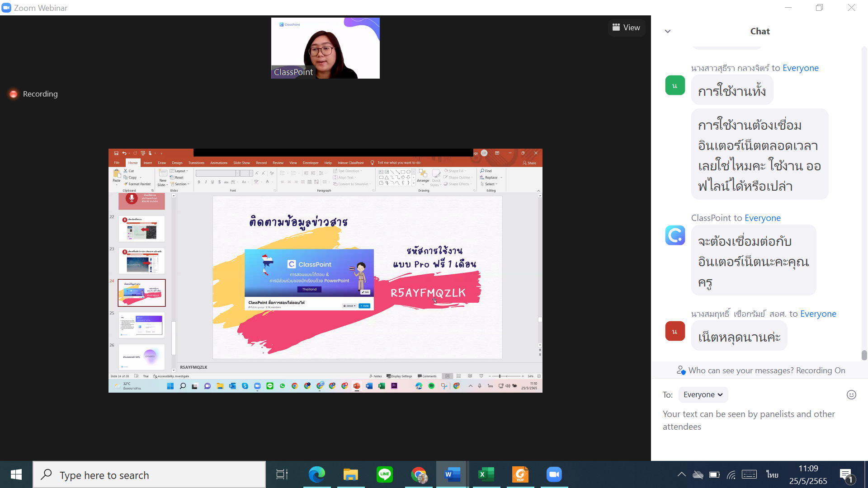Click the Windows Start button
Image resolution: width=868 pixels, height=488 pixels.
click(x=16, y=474)
